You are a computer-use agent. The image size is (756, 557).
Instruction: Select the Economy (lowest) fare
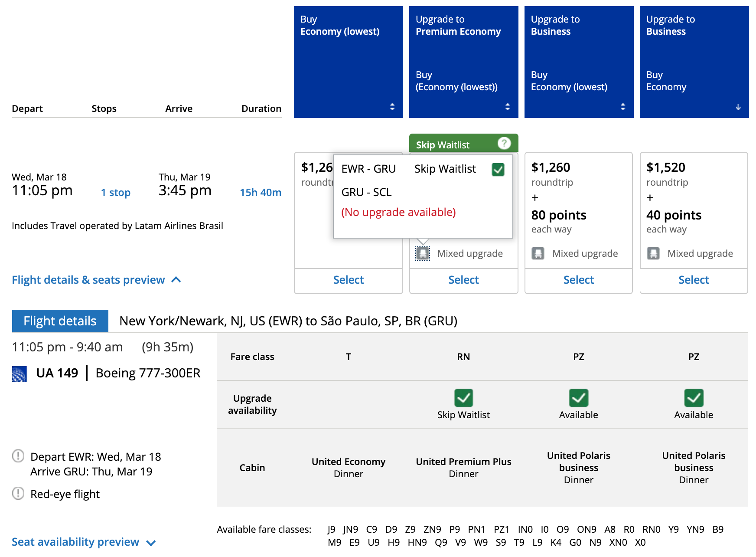tap(348, 280)
